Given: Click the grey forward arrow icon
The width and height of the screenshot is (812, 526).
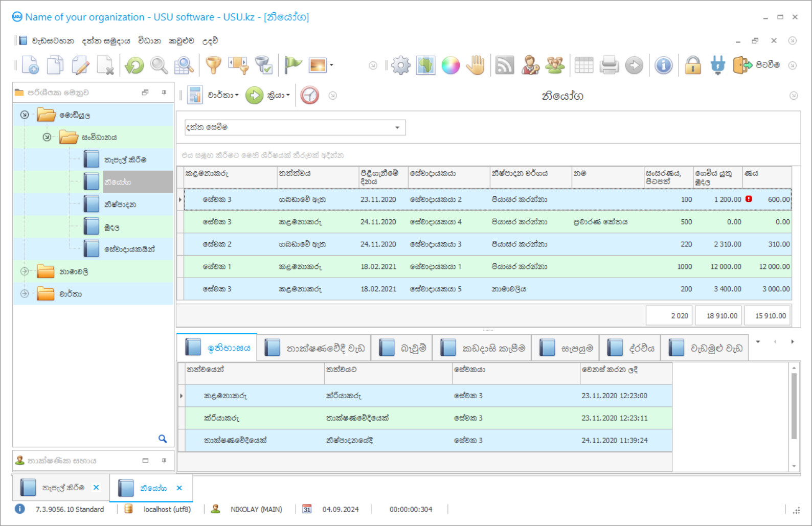Looking at the screenshot, I should coord(634,65).
